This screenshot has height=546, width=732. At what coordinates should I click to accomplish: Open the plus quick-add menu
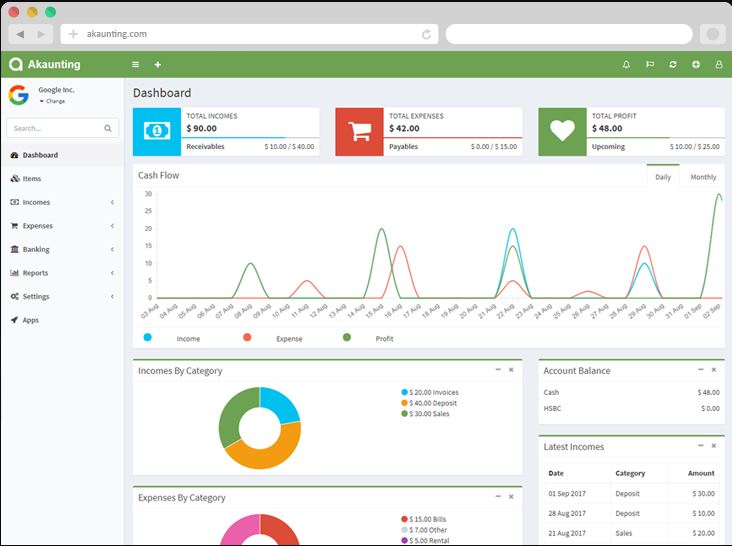pyautogui.click(x=158, y=64)
